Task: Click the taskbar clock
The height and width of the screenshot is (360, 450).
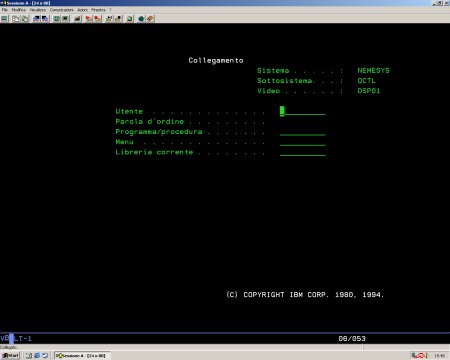Action: tap(439, 356)
